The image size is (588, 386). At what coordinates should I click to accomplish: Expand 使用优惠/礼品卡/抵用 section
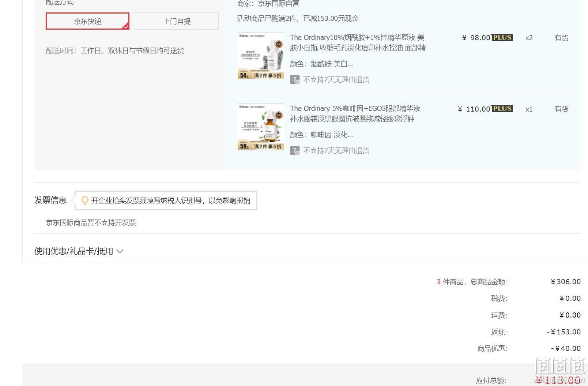click(x=79, y=251)
